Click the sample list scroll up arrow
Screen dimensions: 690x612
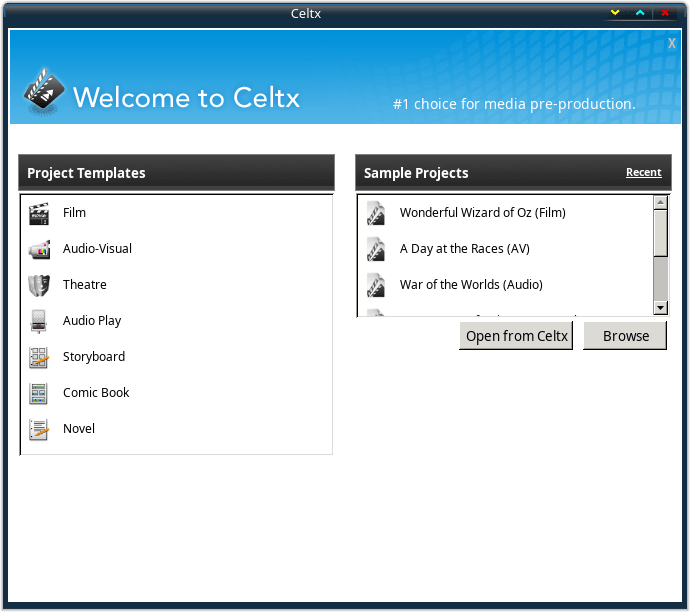(661, 202)
